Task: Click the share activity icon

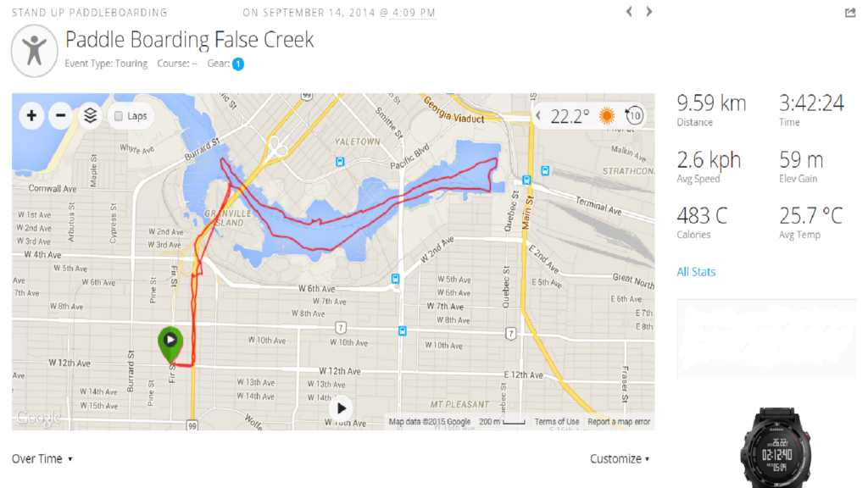Action: tap(850, 13)
